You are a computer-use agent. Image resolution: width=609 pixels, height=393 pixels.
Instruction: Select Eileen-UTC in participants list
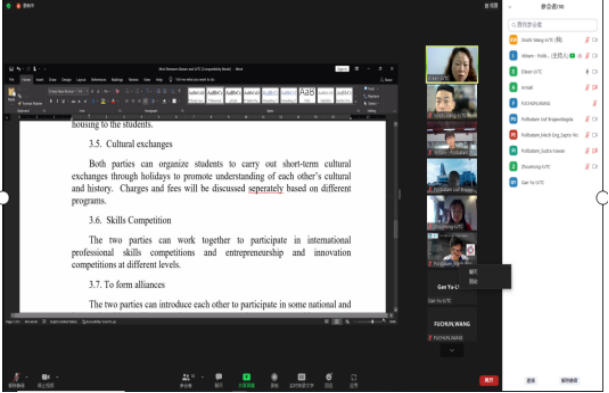click(x=553, y=71)
